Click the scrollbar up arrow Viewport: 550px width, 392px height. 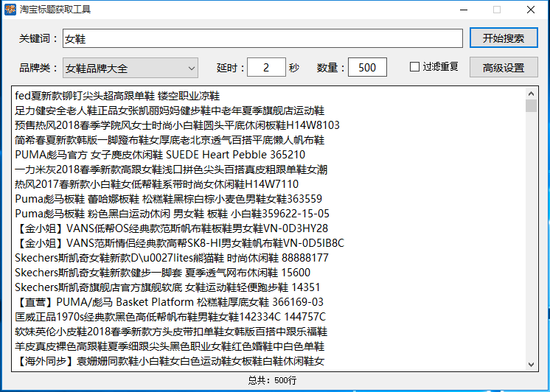tap(531, 94)
